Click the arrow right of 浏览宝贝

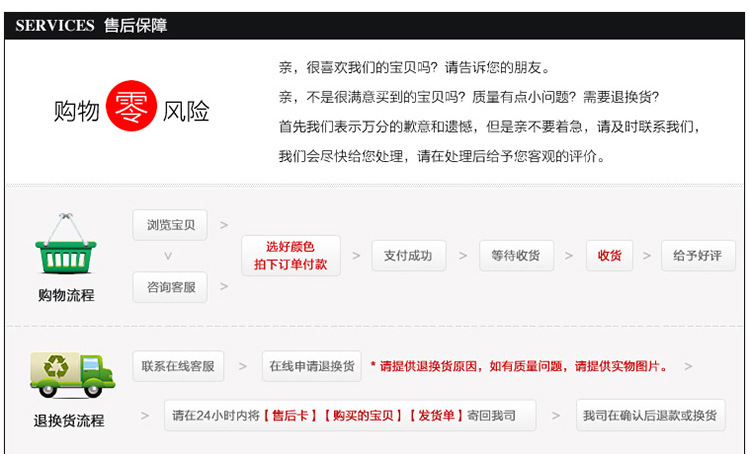[x=224, y=225]
